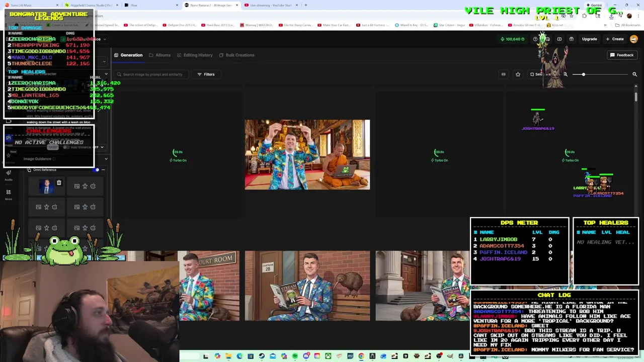Adjust the thumbnail size slider handle
The width and height of the screenshot is (644, 362).
pos(583,74)
